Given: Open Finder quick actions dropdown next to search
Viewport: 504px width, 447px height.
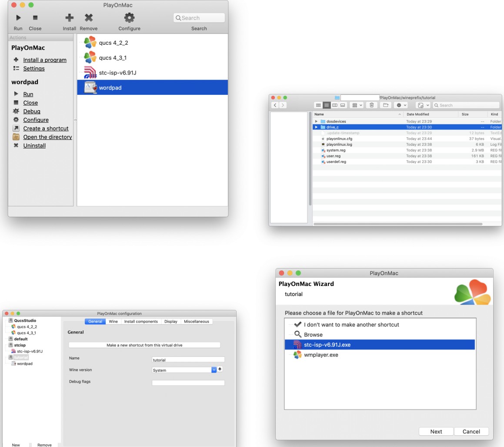Looking at the screenshot, I should tap(423, 105).
